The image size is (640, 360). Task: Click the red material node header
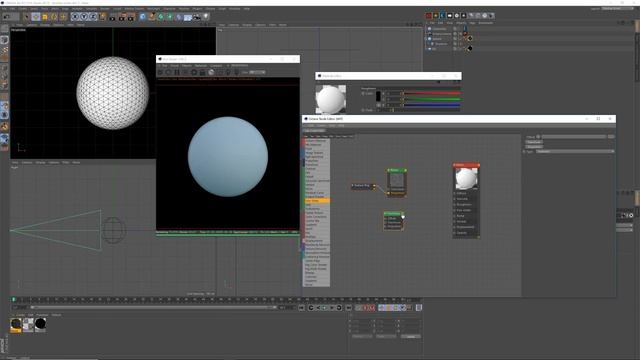[x=466, y=165]
